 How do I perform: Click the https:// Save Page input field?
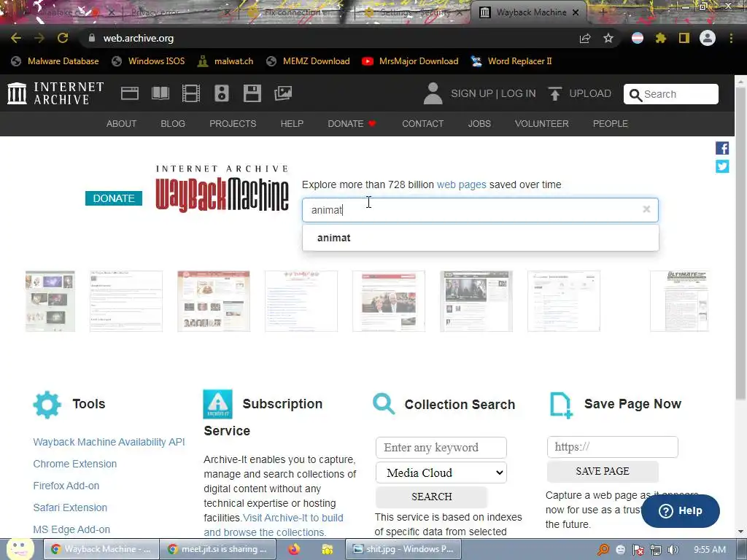click(613, 447)
